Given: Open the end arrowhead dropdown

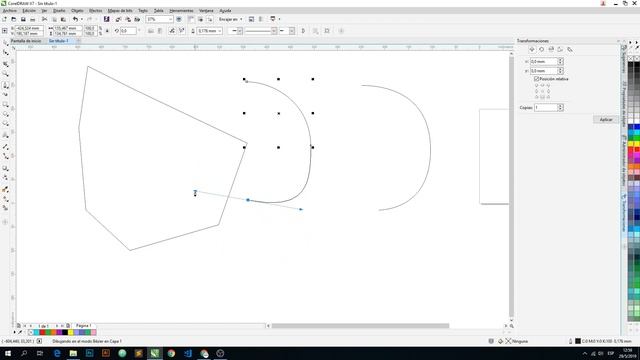Looking at the screenshot, I should point(292,31).
